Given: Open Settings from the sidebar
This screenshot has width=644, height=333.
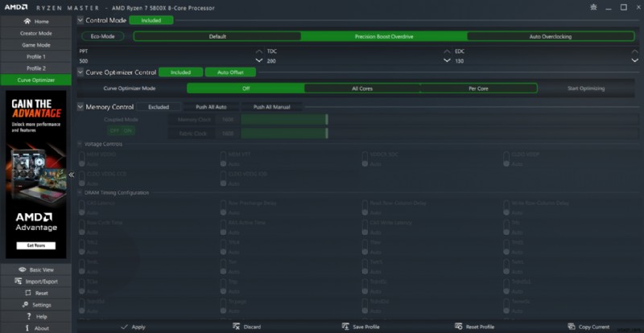Looking at the screenshot, I should click(x=35, y=305).
